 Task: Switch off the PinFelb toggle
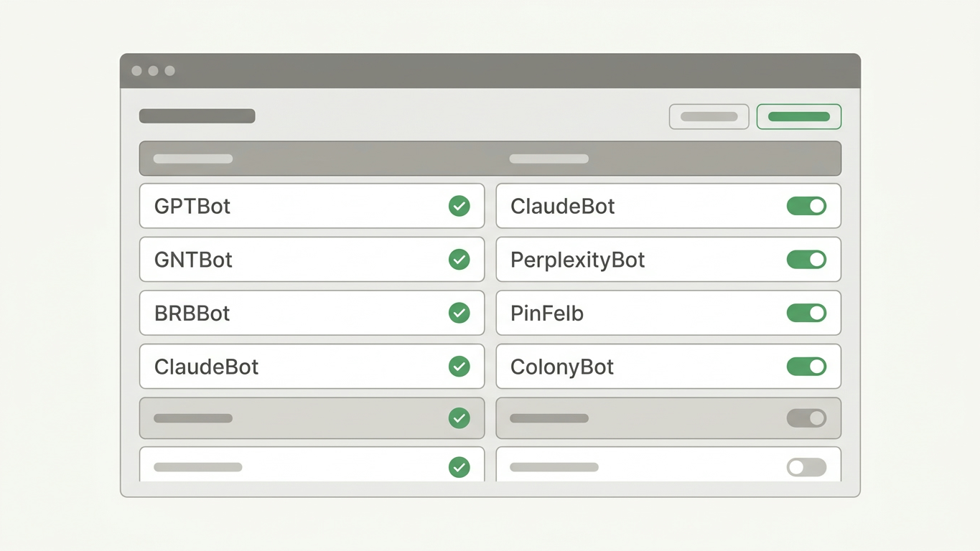click(x=806, y=313)
